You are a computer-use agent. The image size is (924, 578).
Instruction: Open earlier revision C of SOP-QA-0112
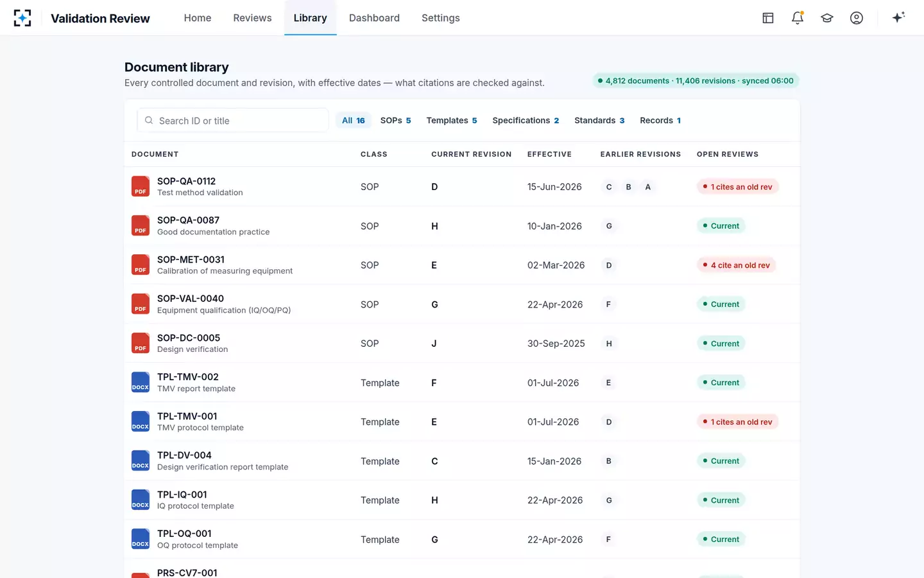(x=609, y=187)
